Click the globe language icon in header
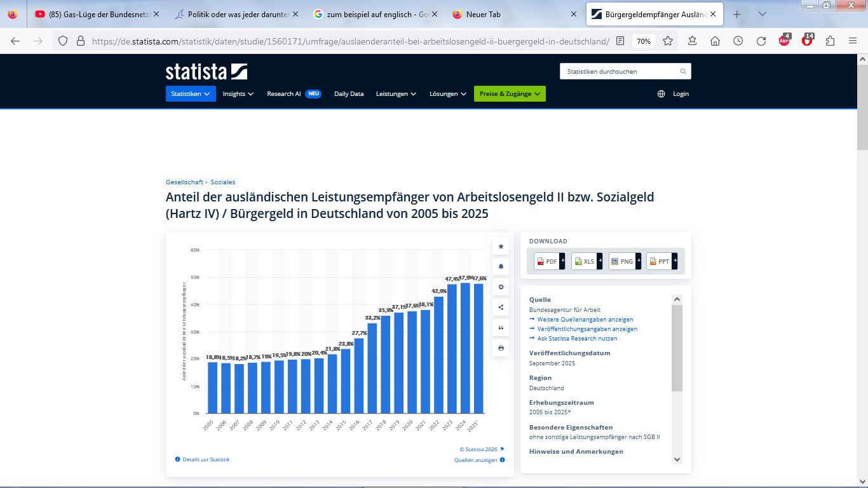 [x=661, y=94]
